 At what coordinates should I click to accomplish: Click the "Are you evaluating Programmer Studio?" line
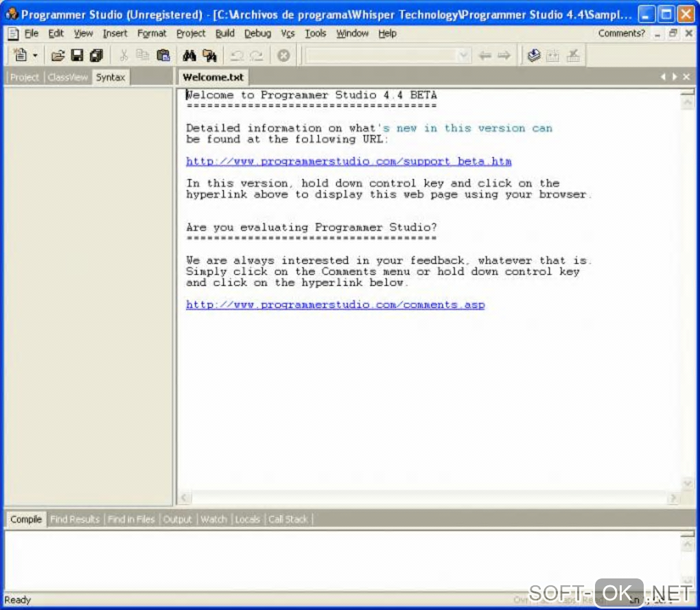(312, 227)
